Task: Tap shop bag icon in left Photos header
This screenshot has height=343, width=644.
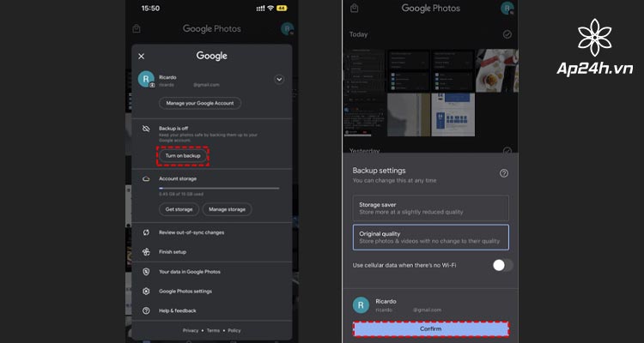Action: tap(137, 28)
